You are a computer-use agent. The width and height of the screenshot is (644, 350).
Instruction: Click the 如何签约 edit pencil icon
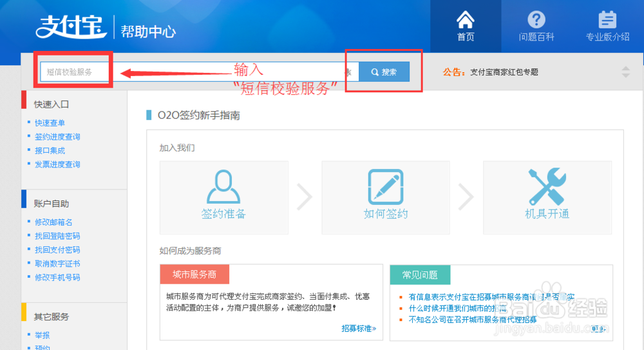point(385,187)
